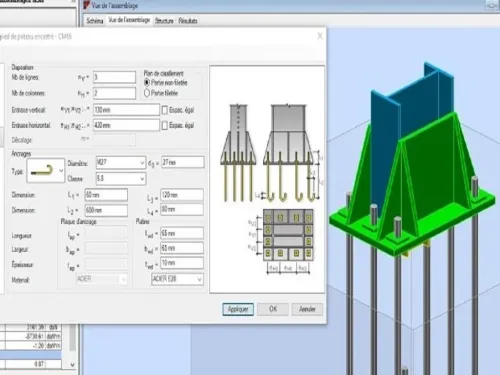Edit Platine width b_wd field
500x375 pixels.
point(182,248)
